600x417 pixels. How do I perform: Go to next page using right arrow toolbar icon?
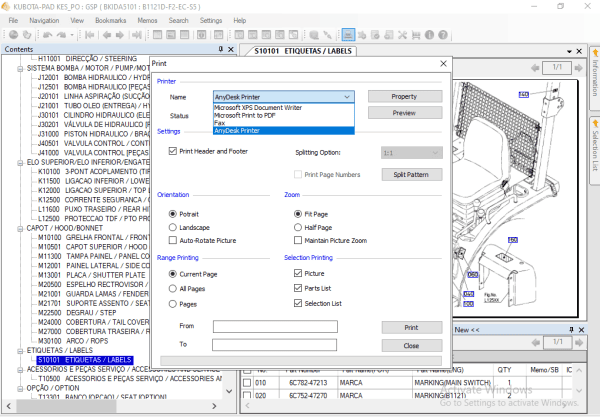point(120,35)
